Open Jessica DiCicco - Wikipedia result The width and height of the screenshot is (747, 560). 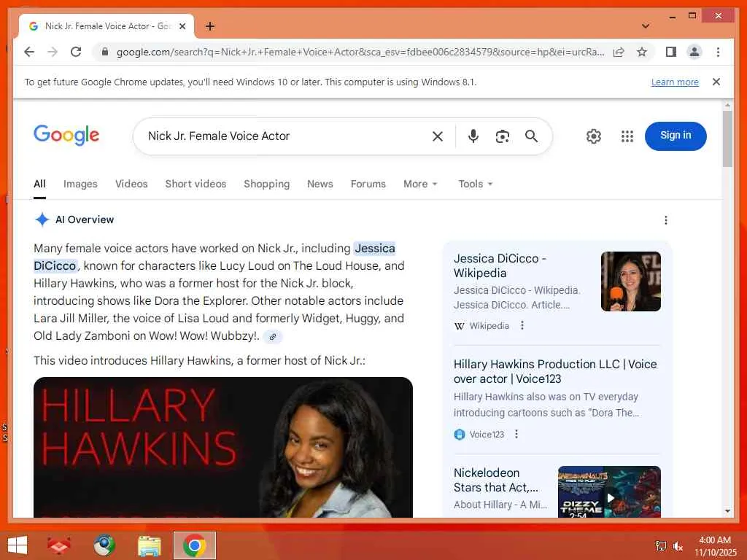(x=500, y=265)
